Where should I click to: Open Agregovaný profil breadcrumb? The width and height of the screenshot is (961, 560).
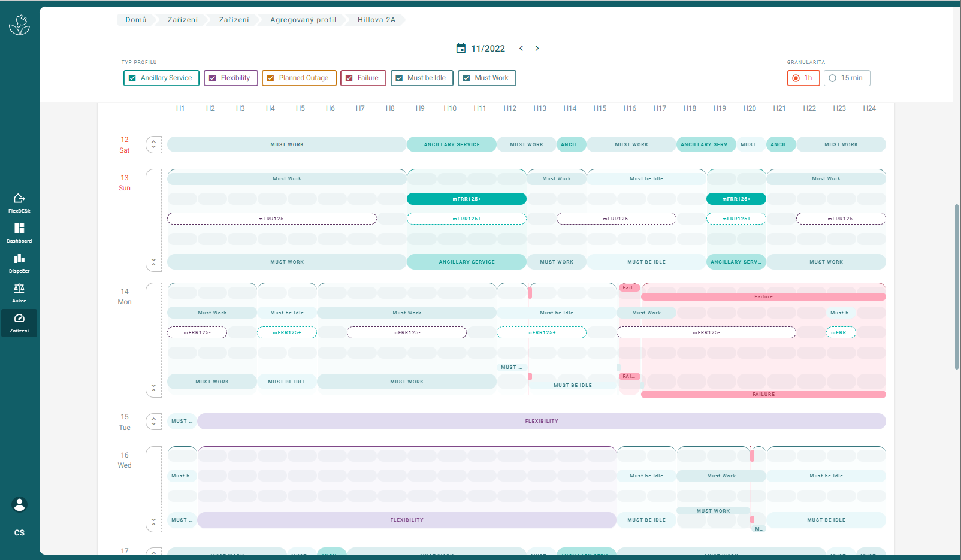(x=303, y=20)
